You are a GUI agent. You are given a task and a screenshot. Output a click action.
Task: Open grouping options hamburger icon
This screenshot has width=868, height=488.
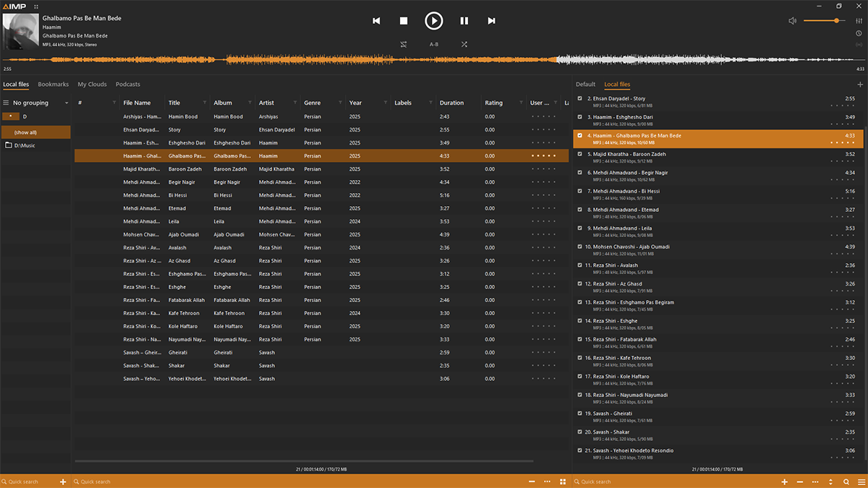pyautogui.click(x=6, y=103)
